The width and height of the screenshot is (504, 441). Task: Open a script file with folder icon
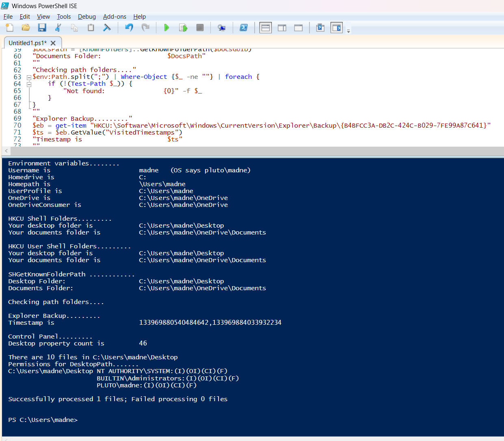click(x=26, y=28)
